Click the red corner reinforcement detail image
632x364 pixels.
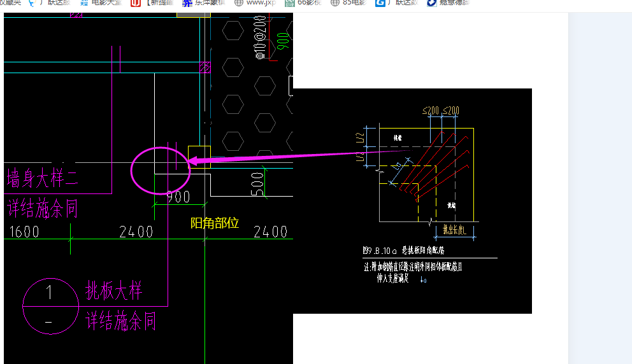pos(412,200)
